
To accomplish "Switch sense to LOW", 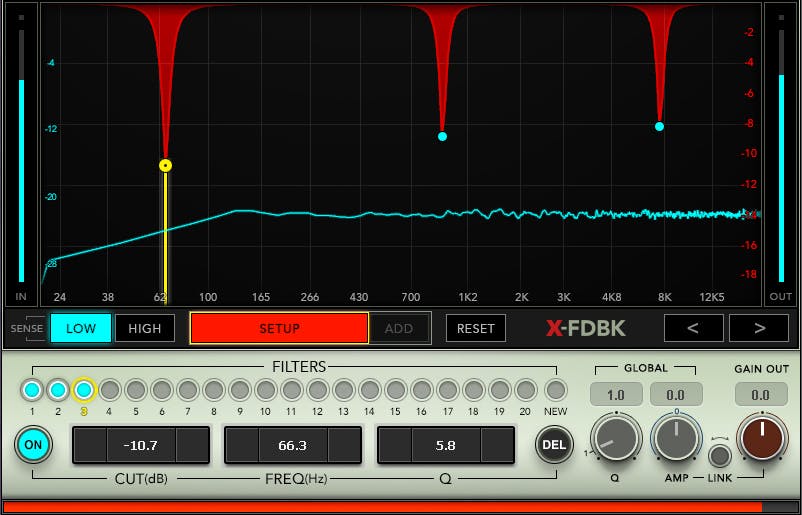I will [x=81, y=328].
